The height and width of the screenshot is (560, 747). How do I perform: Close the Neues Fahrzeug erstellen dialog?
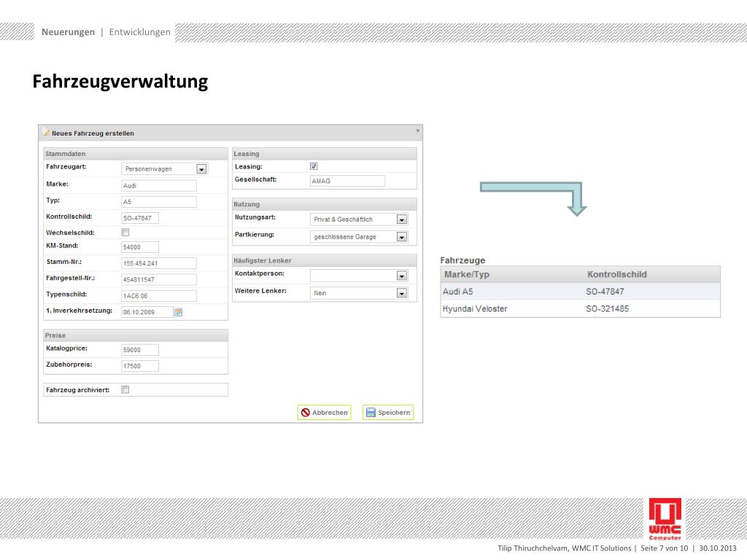tap(418, 131)
